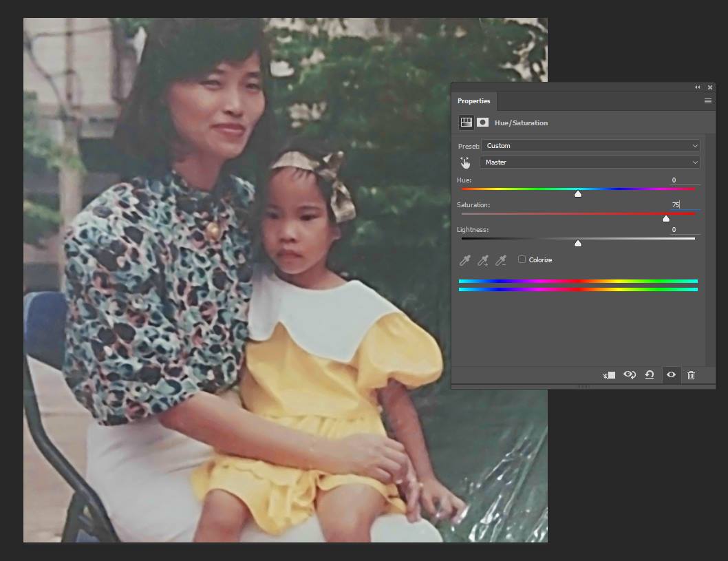This screenshot has height=561, width=728.
Task: Open the Properties panel flyout menu
Action: 707,101
